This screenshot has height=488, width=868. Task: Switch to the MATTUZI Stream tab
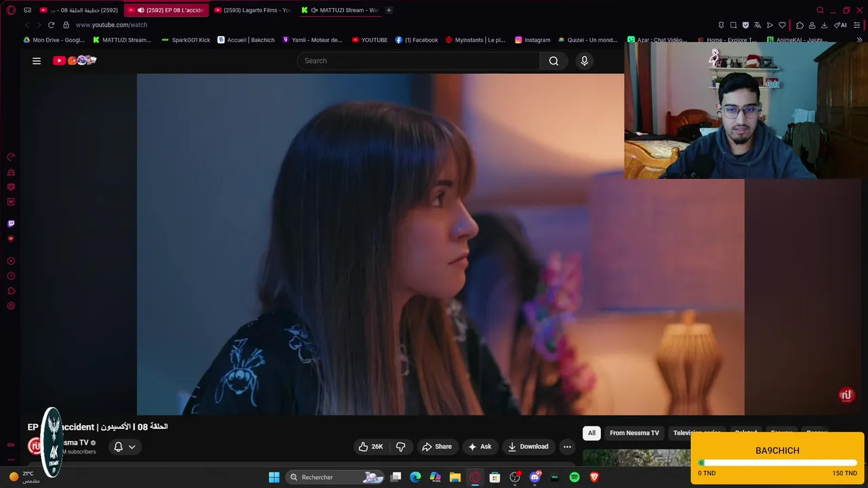click(x=339, y=10)
